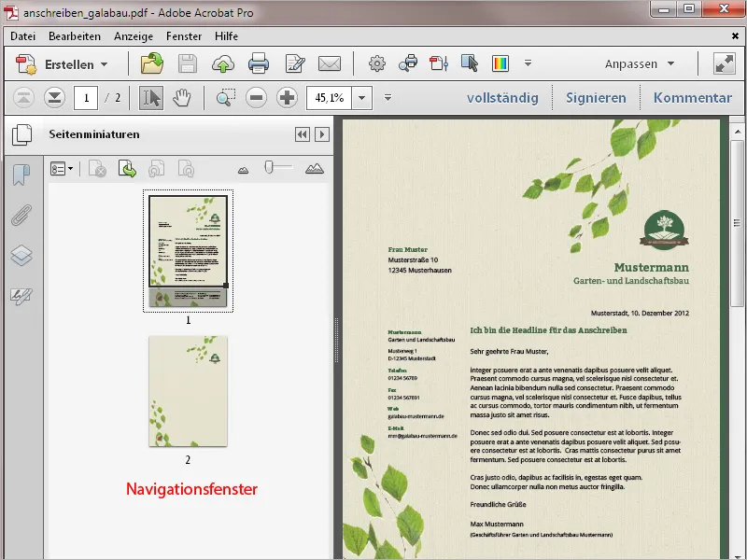Click the save floppy disk icon
The width and height of the screenshot is (747, 560).
click(x=188, y=63)
